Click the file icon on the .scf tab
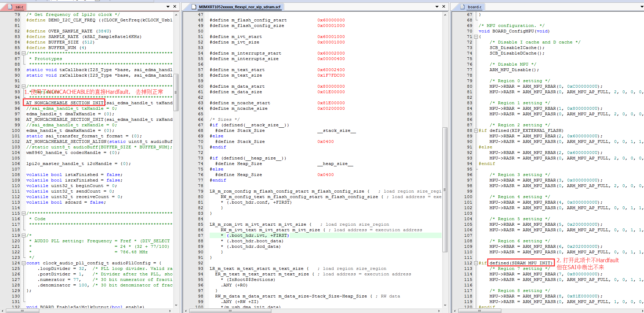The image size is (644, 313). click(194, 7)
